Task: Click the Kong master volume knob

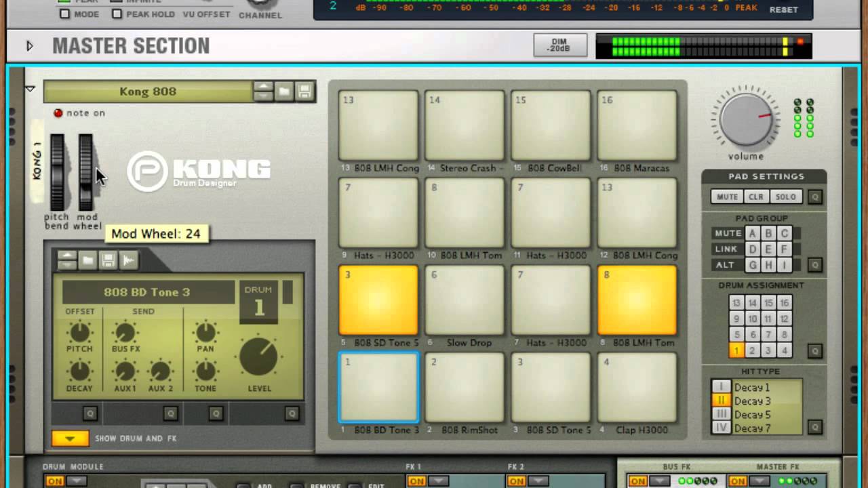Action: tap(746, 120)
